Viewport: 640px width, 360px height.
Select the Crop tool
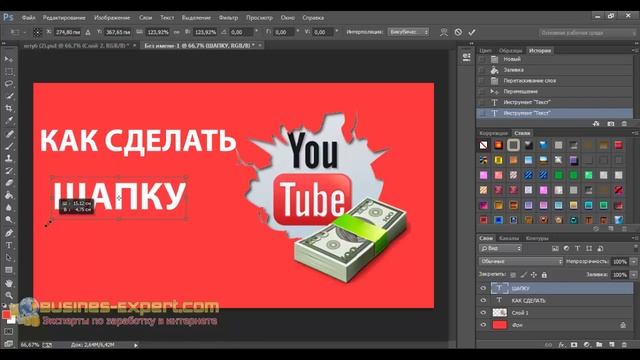click(9, 108)
